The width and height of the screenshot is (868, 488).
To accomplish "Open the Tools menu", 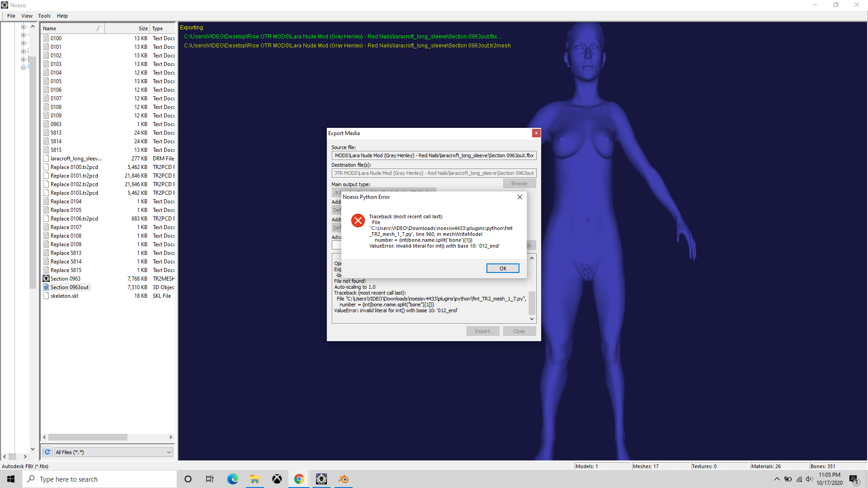I will pos(44,16).
